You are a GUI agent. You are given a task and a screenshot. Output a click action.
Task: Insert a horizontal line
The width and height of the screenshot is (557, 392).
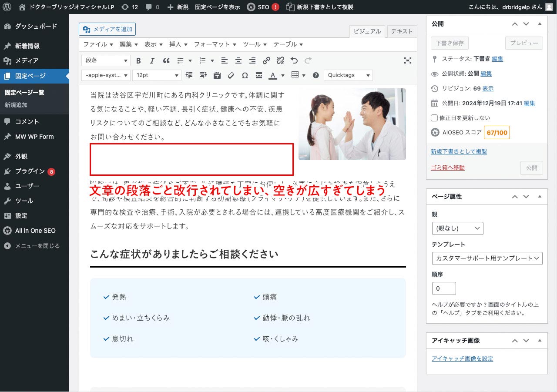(x=259, y=75)
